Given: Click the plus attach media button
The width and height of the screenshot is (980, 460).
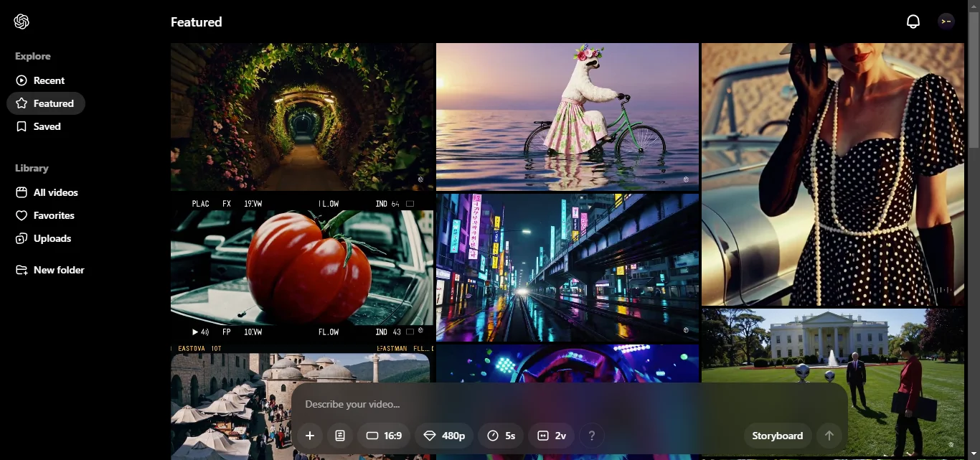Looking at the screenshot, I should click(310, 436).
